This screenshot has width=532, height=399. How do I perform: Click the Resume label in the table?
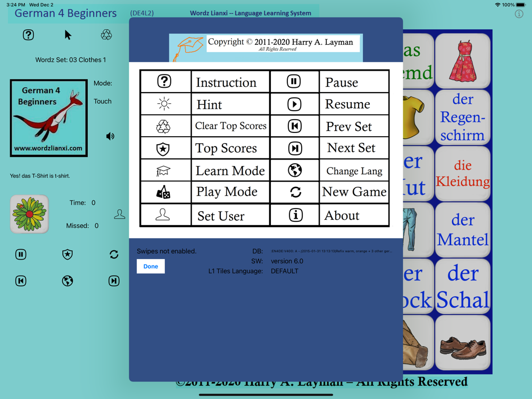(347, 104)
